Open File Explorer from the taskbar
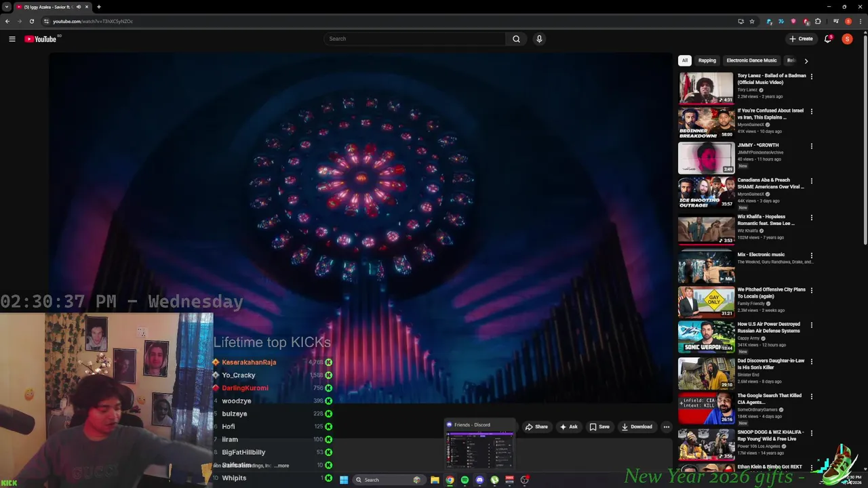 tap(435, 480)
